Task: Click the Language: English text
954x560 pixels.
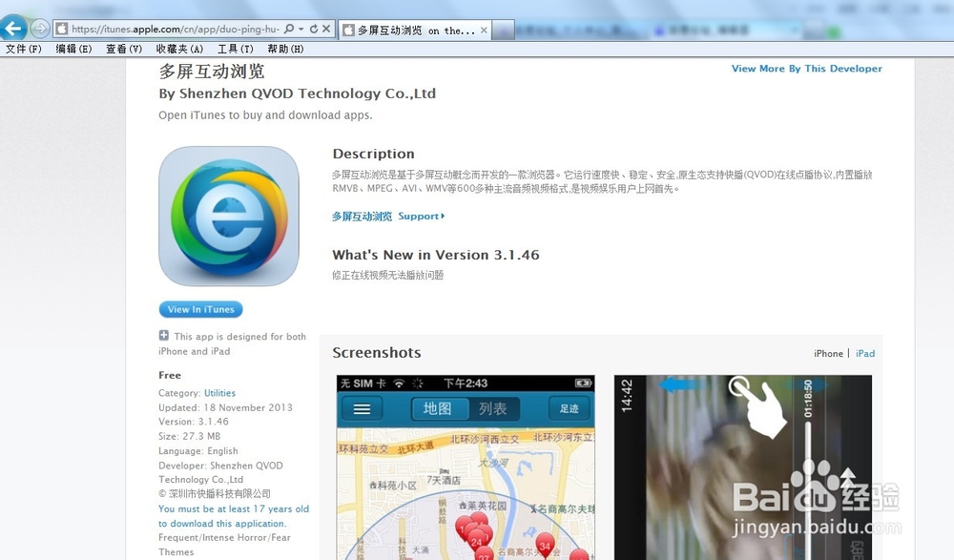Action: tap(197, 451)
